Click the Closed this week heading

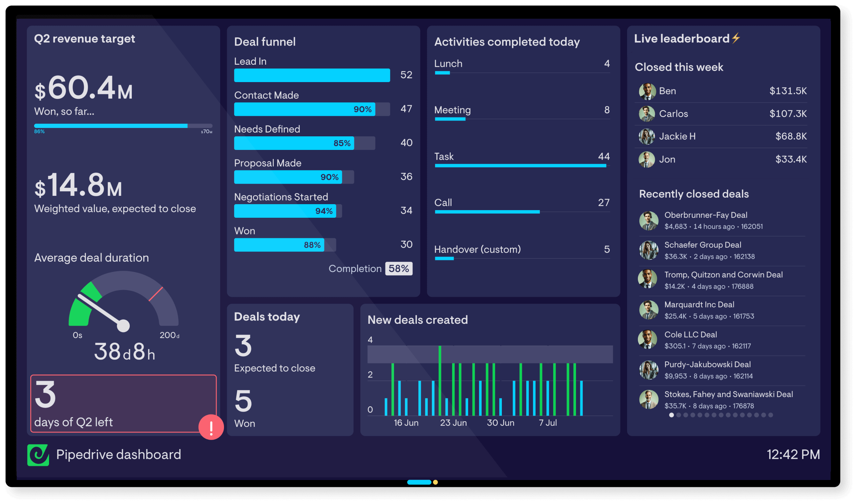(679, 67)
